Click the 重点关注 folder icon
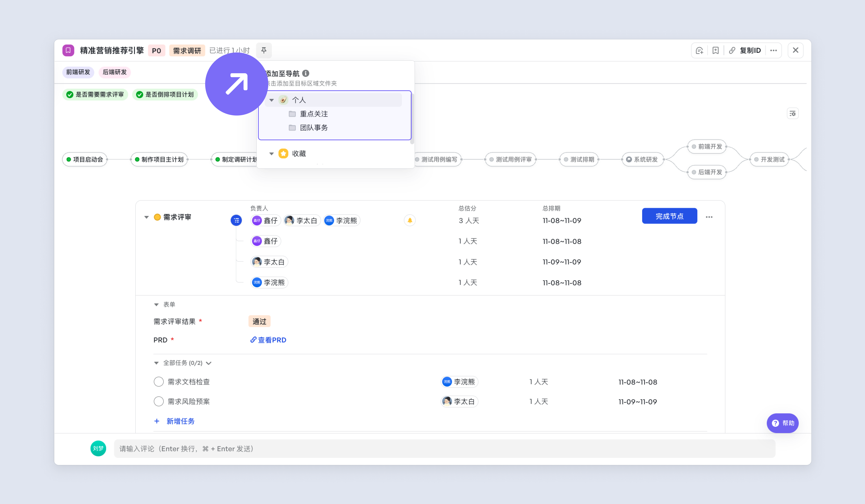Image resolution: width=865 pixels, height=504 pixels. tap(292, 114)
